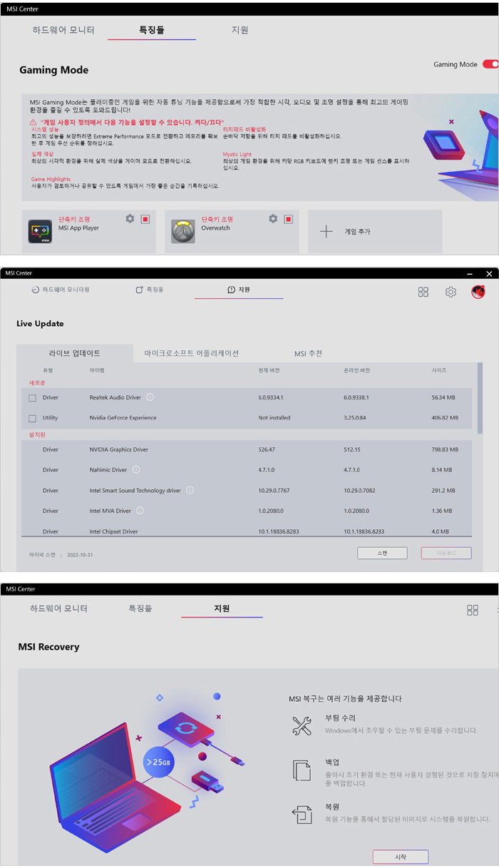Click the Overwatch game icon

[183, 232]
